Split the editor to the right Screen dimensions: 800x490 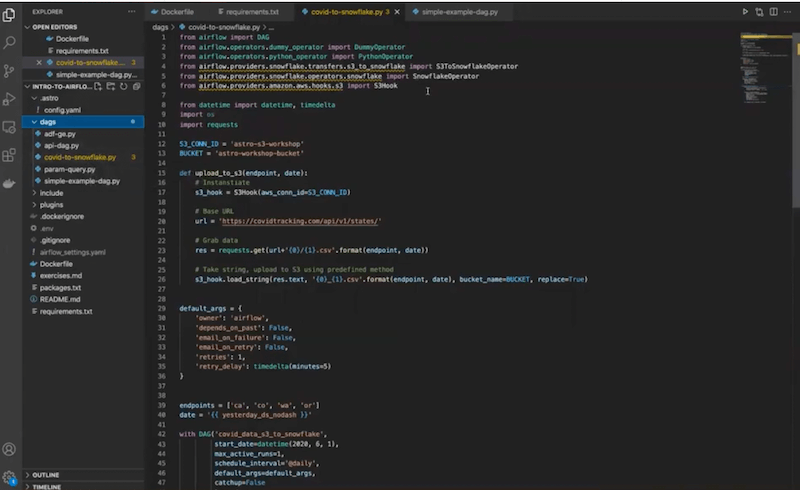tap(774, 11)
